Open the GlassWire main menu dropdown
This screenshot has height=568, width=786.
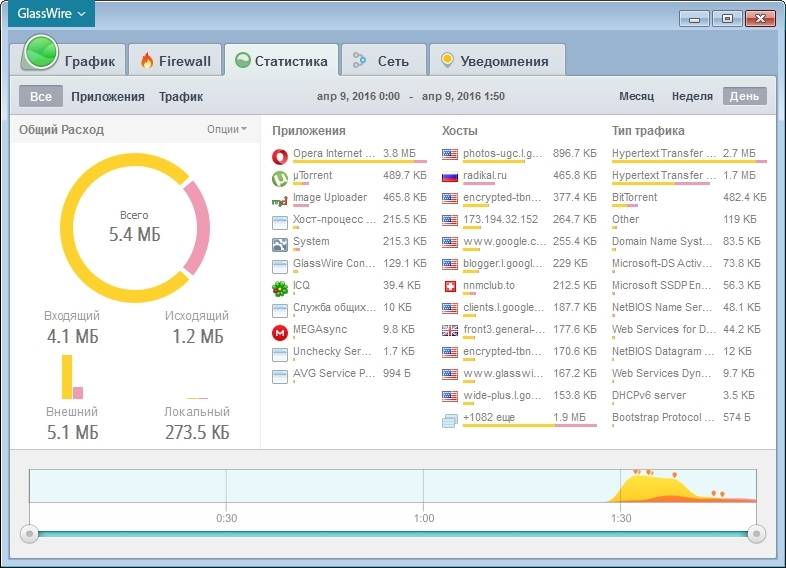click(x=51, y=14)
